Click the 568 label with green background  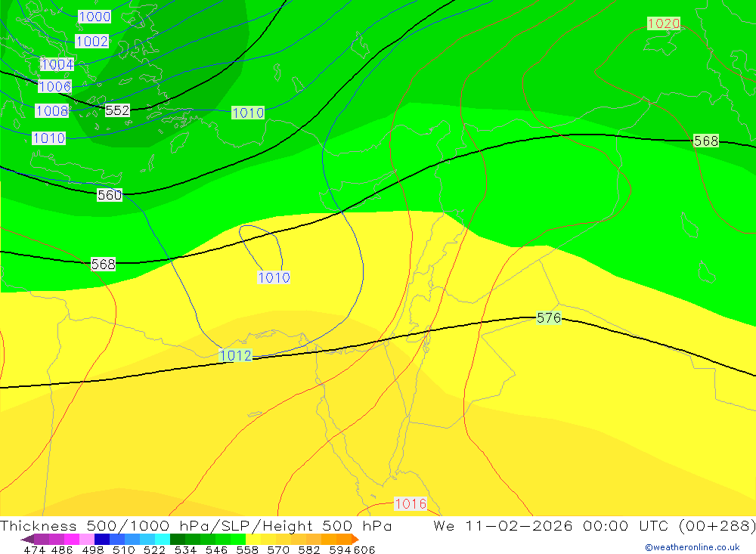click(x=706, y=141)
